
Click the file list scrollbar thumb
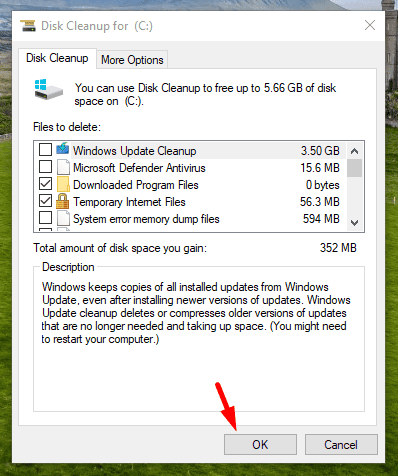click(x=355, y=168)
